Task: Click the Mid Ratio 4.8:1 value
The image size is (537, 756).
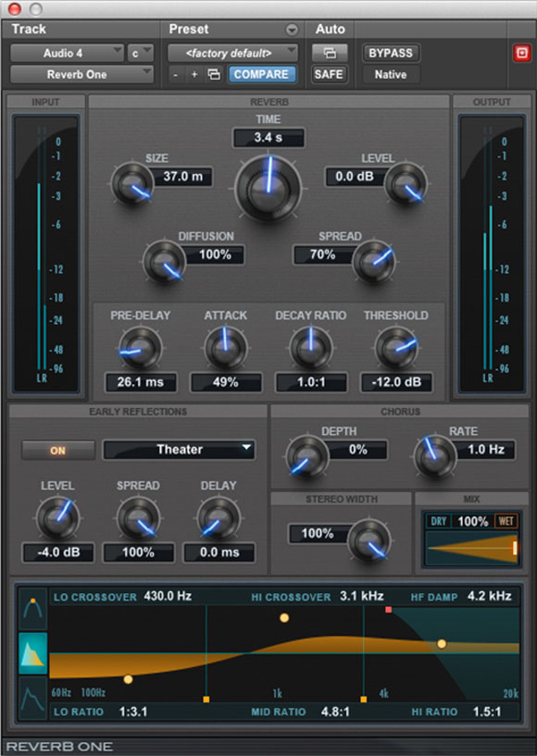Action: 335,712
